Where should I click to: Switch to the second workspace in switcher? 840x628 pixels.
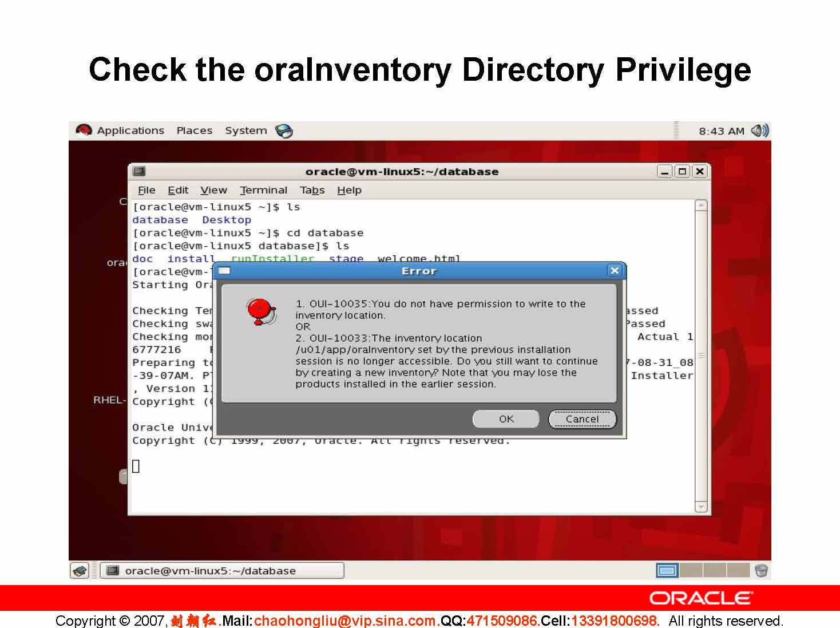[691, 570]
